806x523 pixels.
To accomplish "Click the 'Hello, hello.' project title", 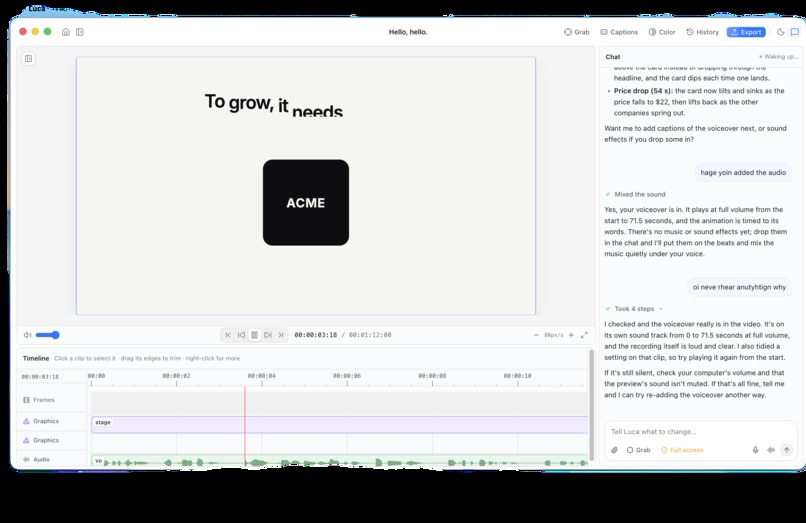I will 408,32.
